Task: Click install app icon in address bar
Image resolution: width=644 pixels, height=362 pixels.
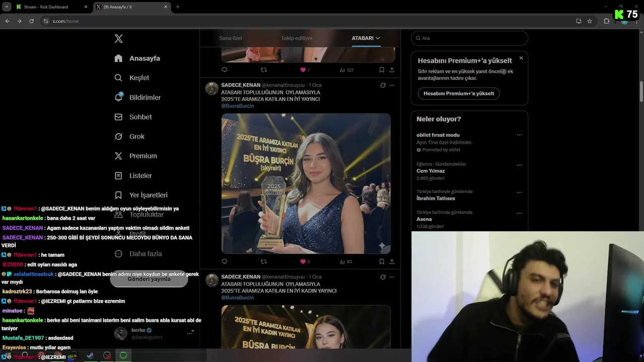Action: (579, 21)
